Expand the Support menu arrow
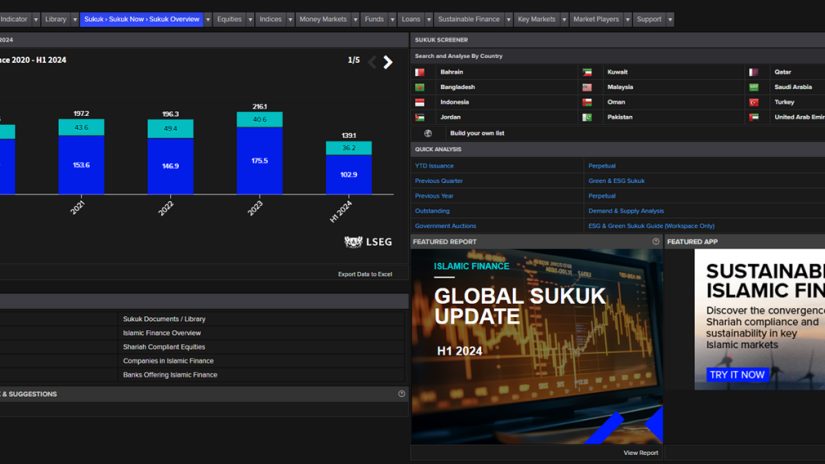Viewport: 825px width, 464px height. coord(670,19)
